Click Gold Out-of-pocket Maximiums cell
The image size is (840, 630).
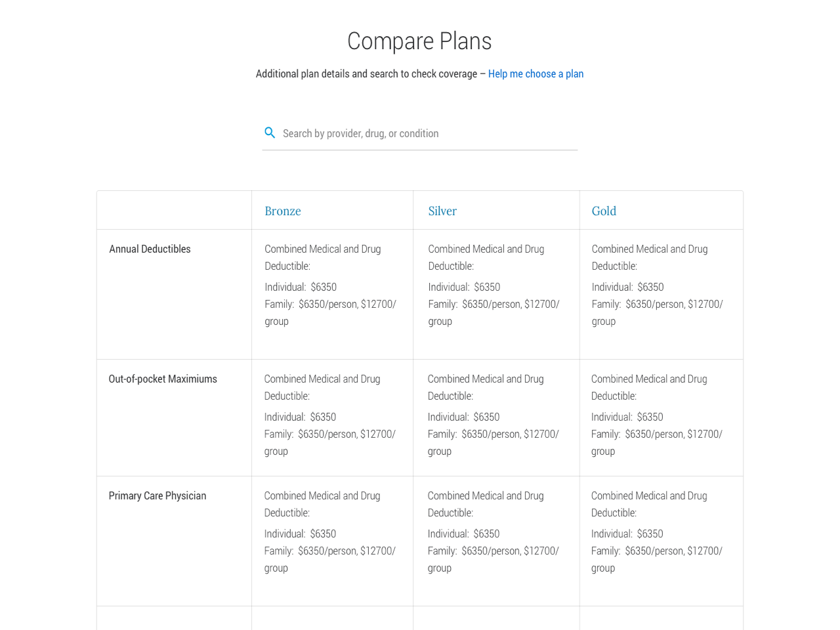(x=661, y=418)
